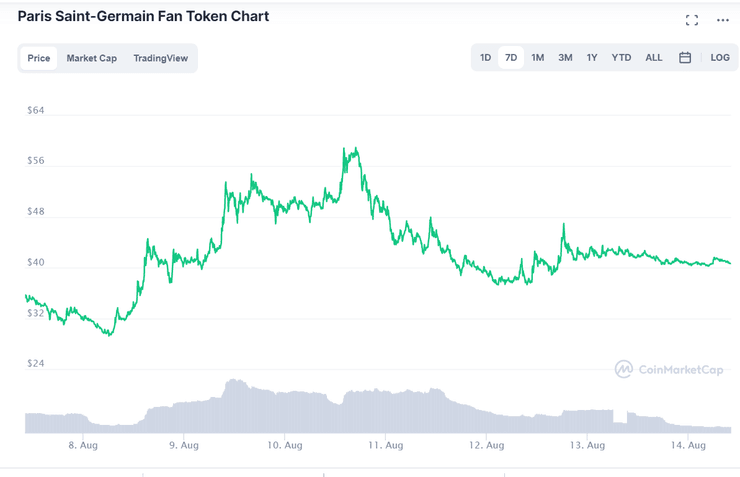Pick the YTD range option
740x477 pixels.
click(x=621, y=58)
